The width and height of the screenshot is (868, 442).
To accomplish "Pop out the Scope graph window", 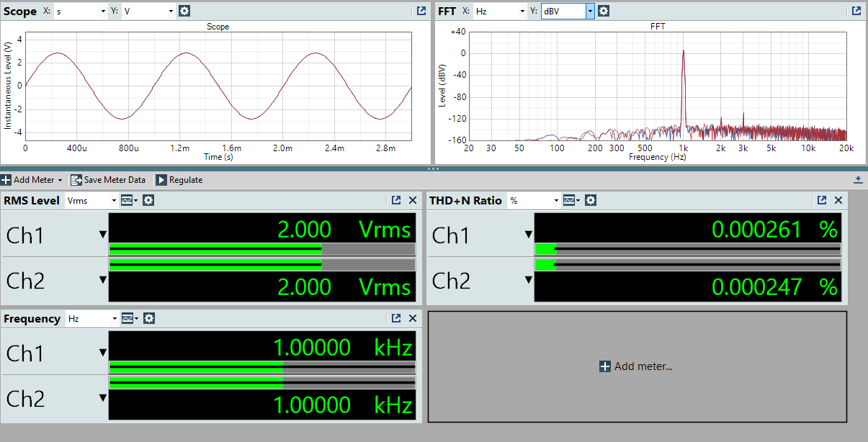I will point(421,11).
